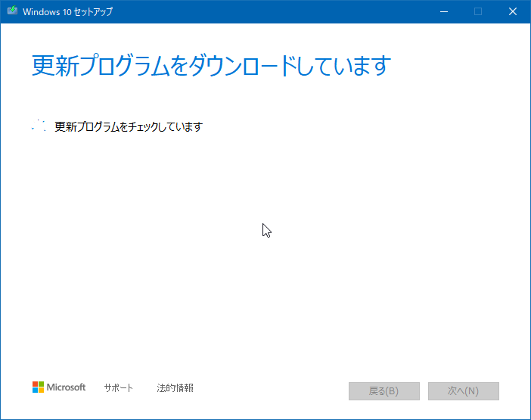Click the red square of Microsoft logo
This screenshot has width=531, height=420.
(35, 384)
